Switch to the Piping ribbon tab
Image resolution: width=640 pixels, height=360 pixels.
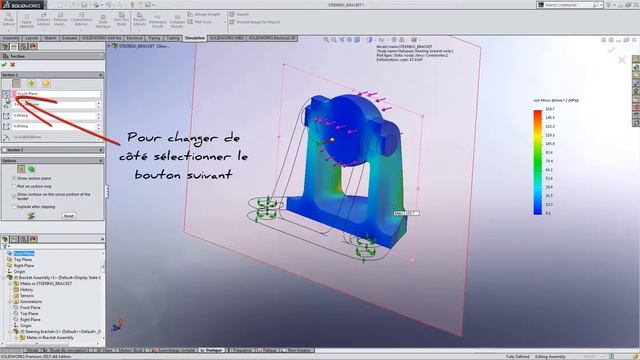point(154,38)
